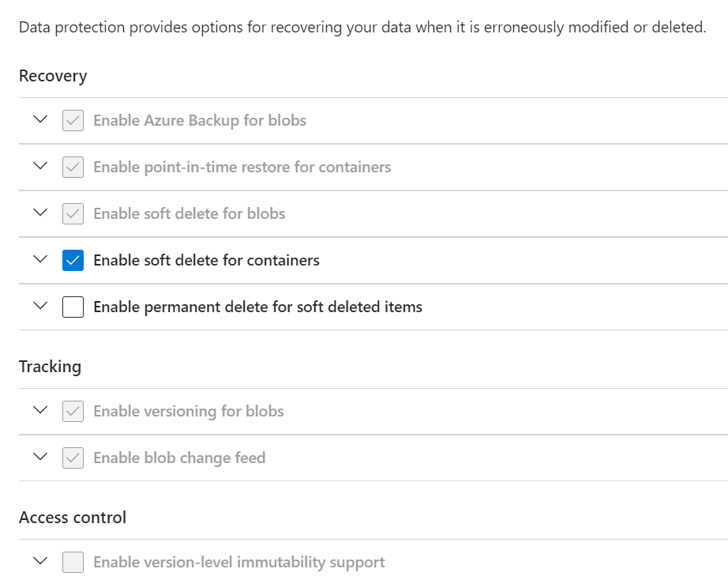Viewport: 728px width, 584px height.
Task: Toggle point-in-time restore for containers checkbox
Action: (73, 168)
